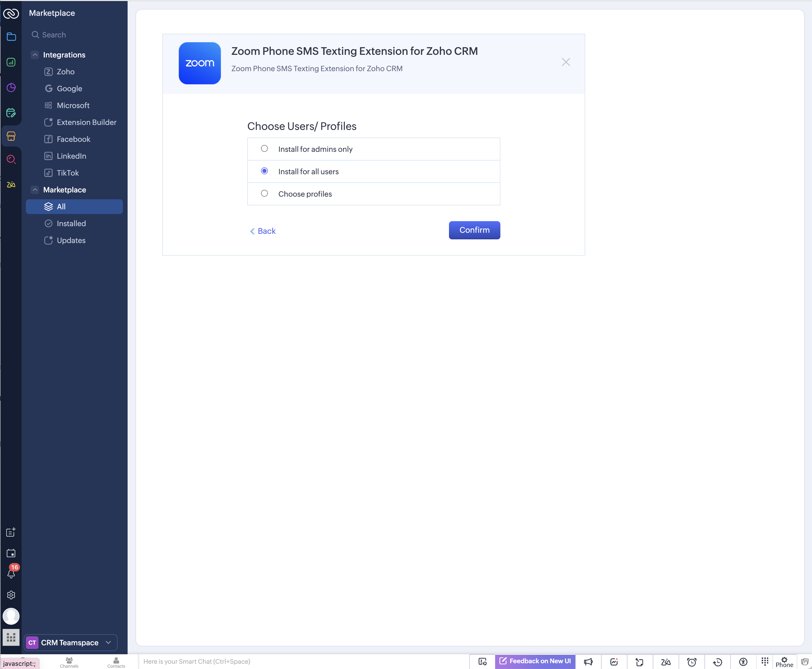Open the Phone settings icon
The height and width of the screenshot is (669, 812).
click(x=784, y=662)
